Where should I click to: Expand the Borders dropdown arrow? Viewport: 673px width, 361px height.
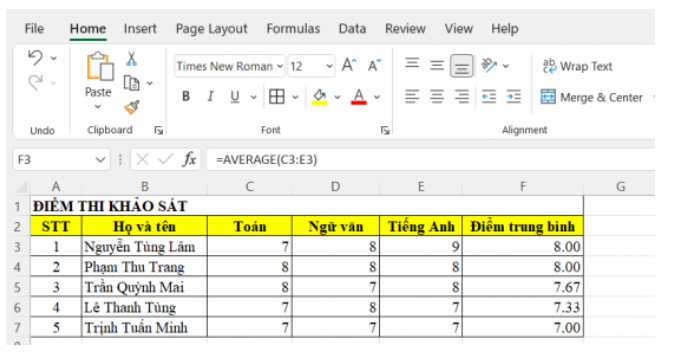296,97
